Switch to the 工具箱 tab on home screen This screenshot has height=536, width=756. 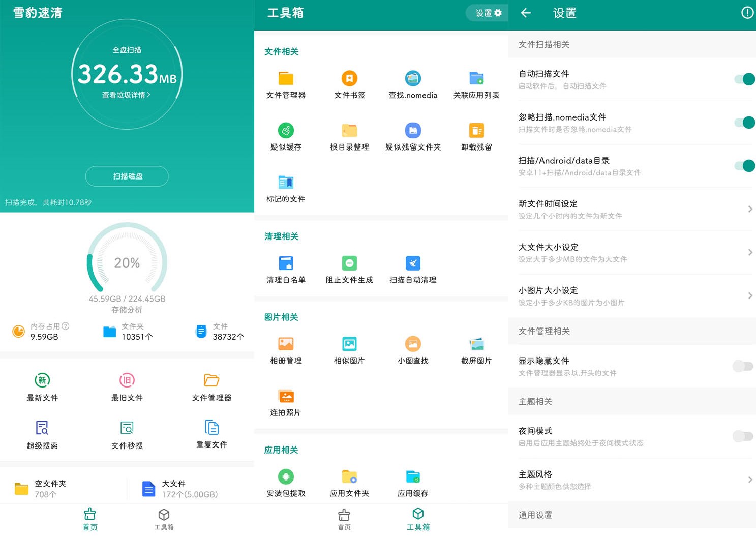pos(164,519)
